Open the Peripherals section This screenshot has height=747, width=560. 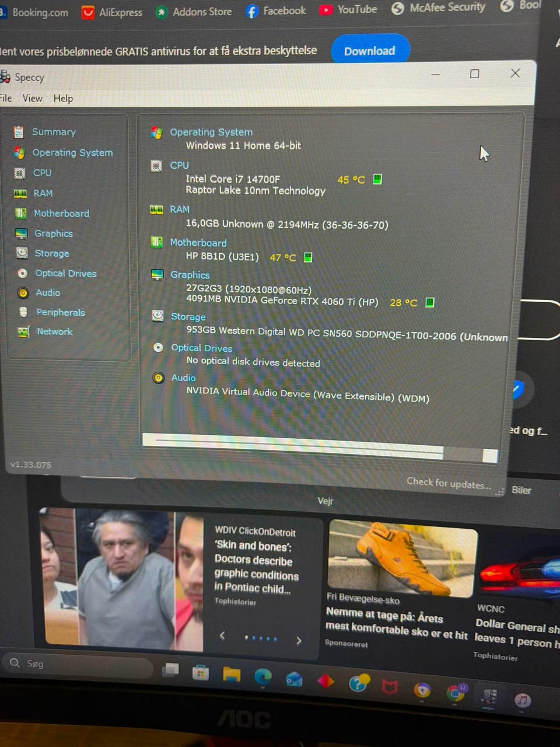[x=61, y=312]
